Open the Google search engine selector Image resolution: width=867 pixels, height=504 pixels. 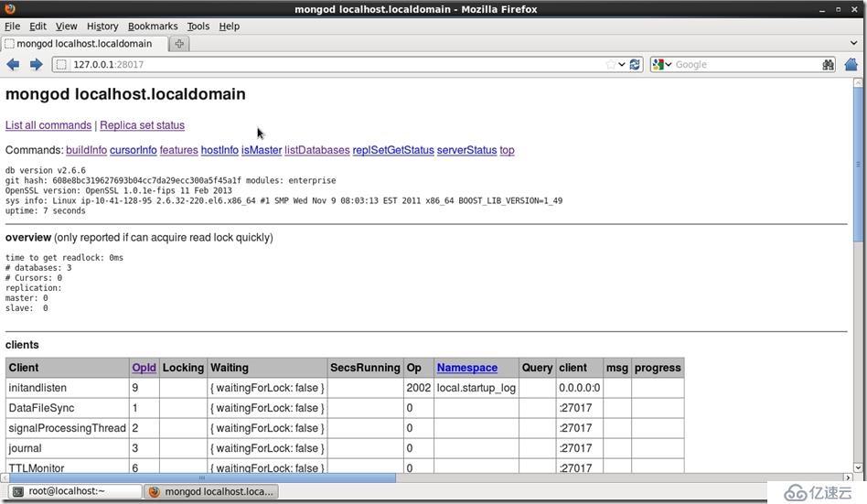662,65
